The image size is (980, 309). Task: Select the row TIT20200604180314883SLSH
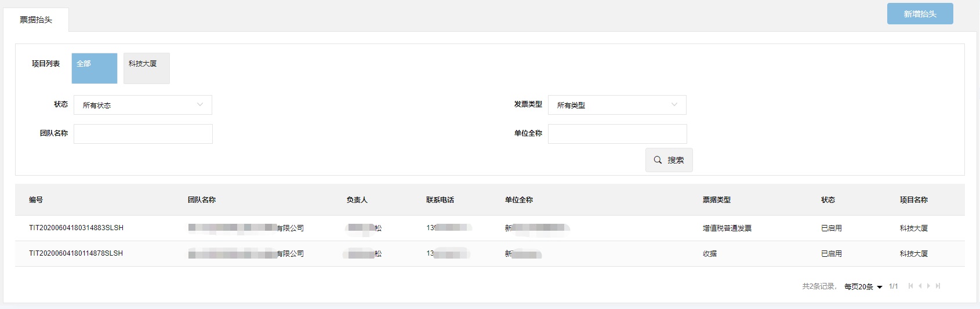[x=76, y=228]
